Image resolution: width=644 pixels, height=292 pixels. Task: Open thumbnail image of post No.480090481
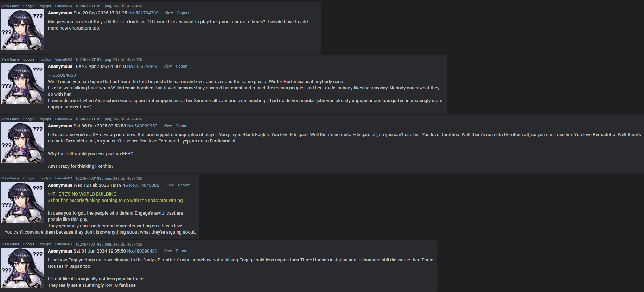pos(23,268)
